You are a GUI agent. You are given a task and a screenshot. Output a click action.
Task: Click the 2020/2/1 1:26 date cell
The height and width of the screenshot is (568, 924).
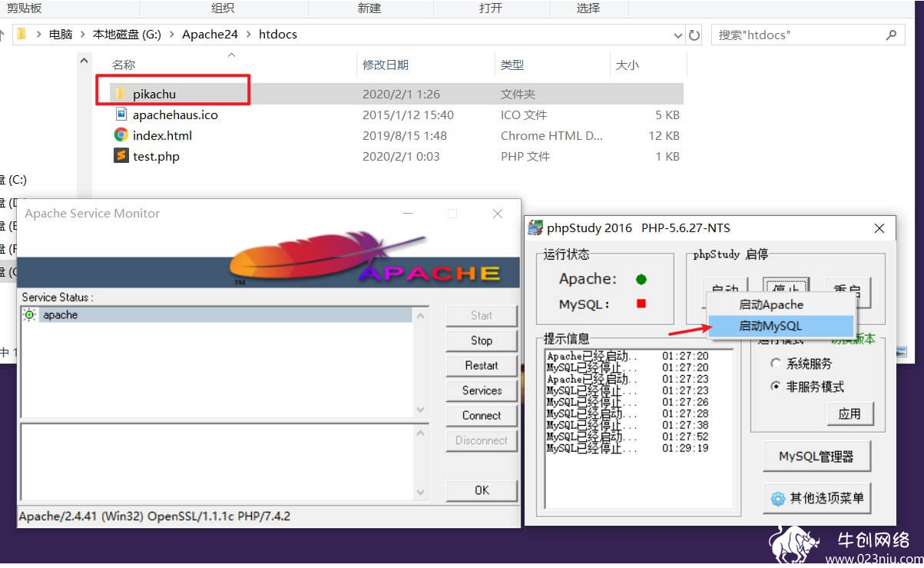401,94
